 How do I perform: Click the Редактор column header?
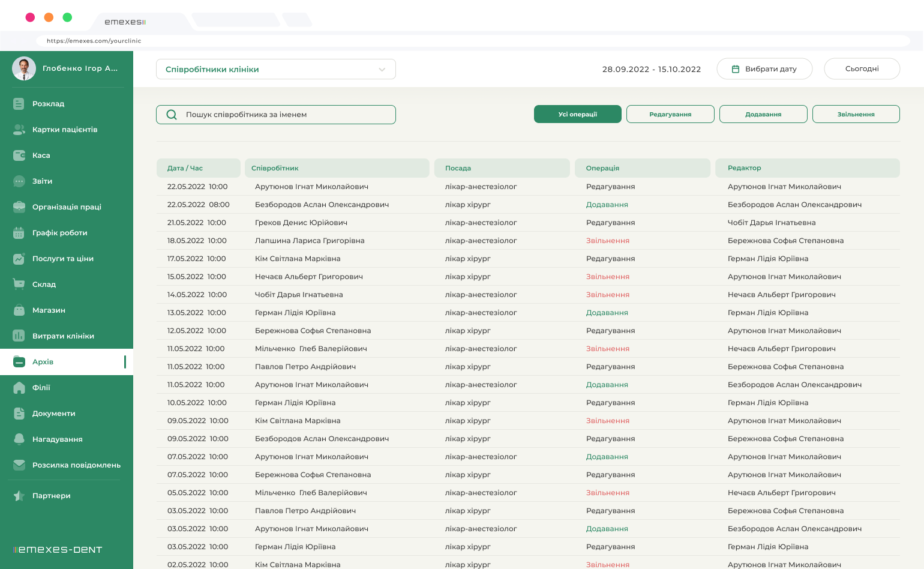808,168
